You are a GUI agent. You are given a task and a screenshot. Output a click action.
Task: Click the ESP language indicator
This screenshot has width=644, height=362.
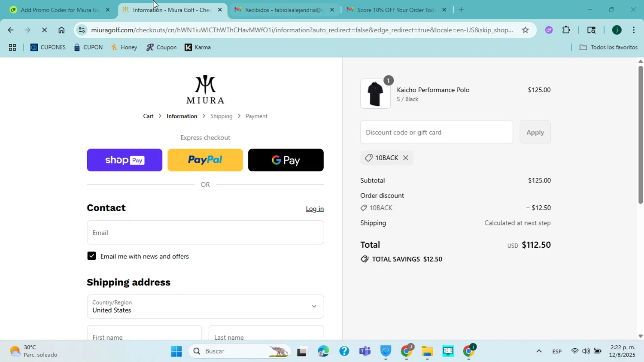pos(557,351)
